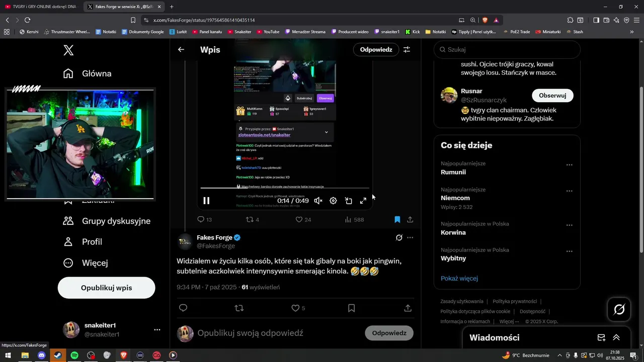644x362 pixels.
Task: Share the Fakes Forge comment
Action: tap(408, 308)
